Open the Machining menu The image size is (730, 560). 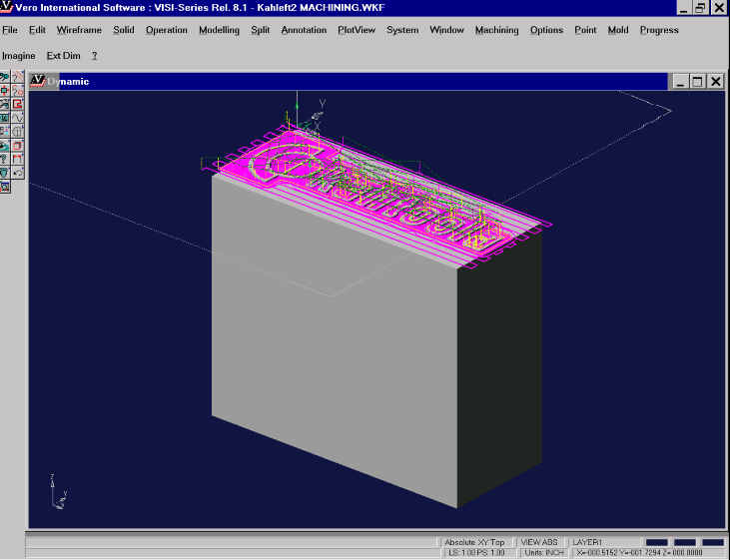click(x=496, y=30)
